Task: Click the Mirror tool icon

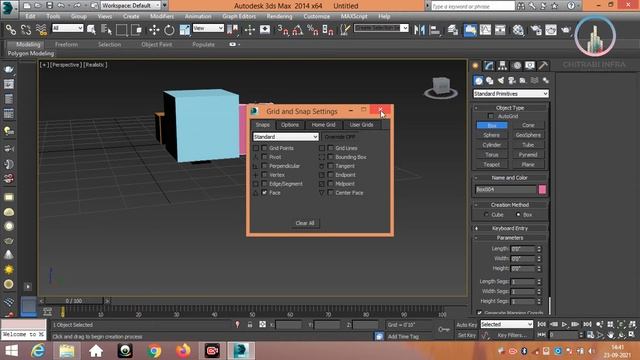Action: 419,29
